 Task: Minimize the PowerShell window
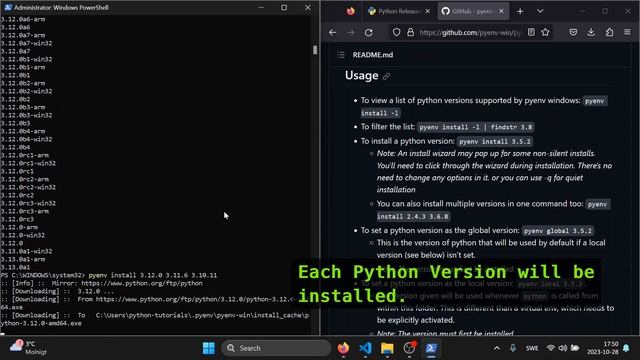click(261, 7)
